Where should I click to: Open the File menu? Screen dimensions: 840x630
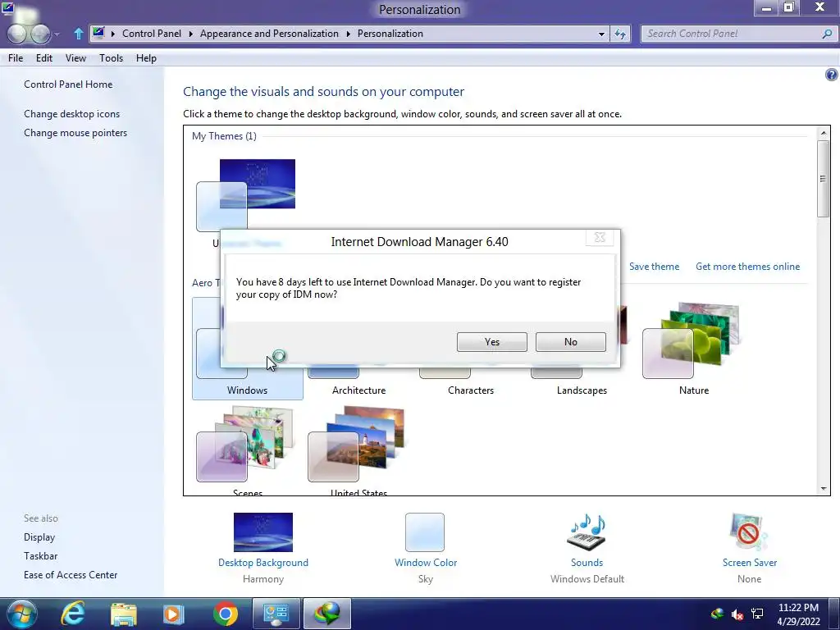(x=16, y=58)
